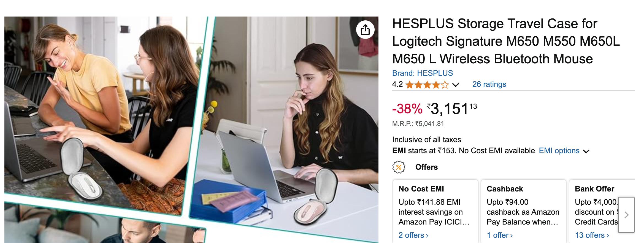Click the star rating icons
The height and width of the screenshot is (243, 644).
click(x=427, y=85)
